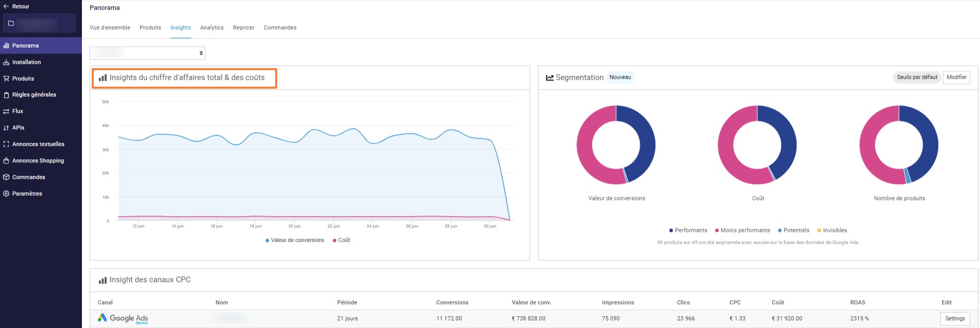
Task: Click the APIs up-down arrows icon
Action: (x=6, y=128)
